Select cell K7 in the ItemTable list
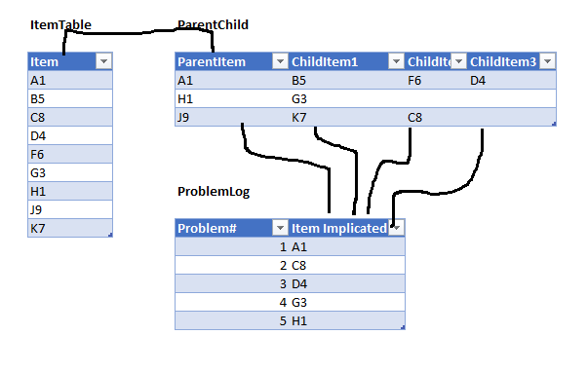 coord(70,228)
